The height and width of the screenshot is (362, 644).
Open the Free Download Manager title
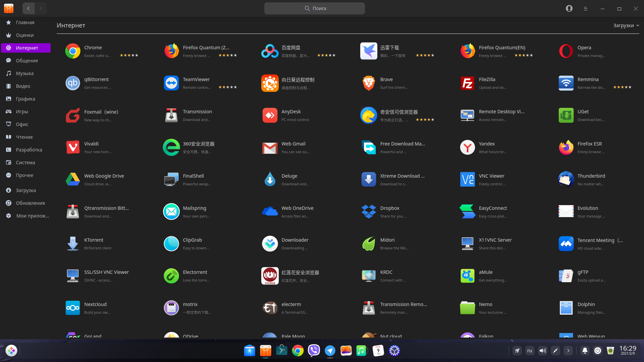[x=402, y=144]
